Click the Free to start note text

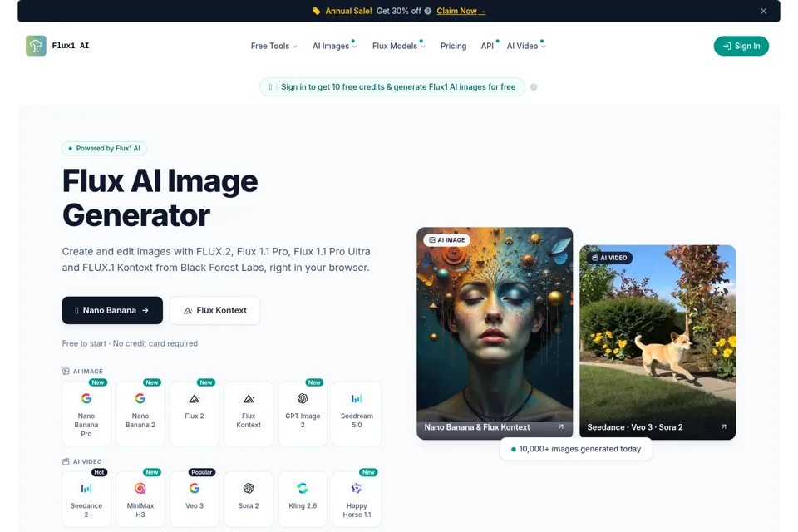click(130, 343)
